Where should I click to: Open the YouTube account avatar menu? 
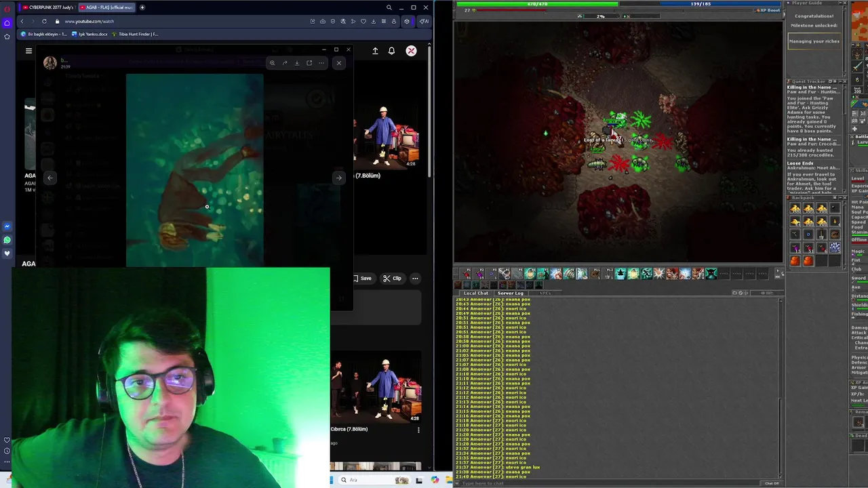[x=411, y=51]
